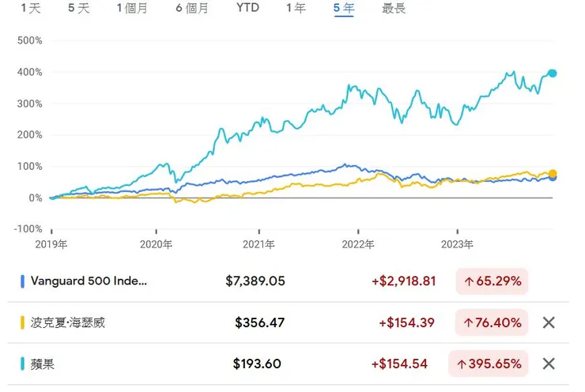The width and height of the screenshot is (585, 392).
Task: Remove 波克夏·海瑟威 from comparison
Action: click(549, 322)
